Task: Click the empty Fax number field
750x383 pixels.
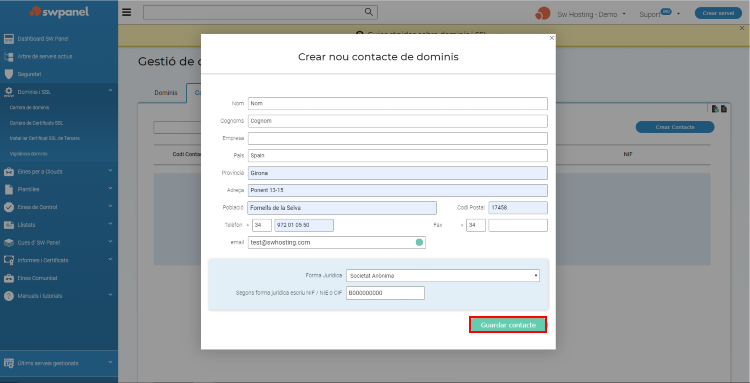Action: click(x=518, y=225)
